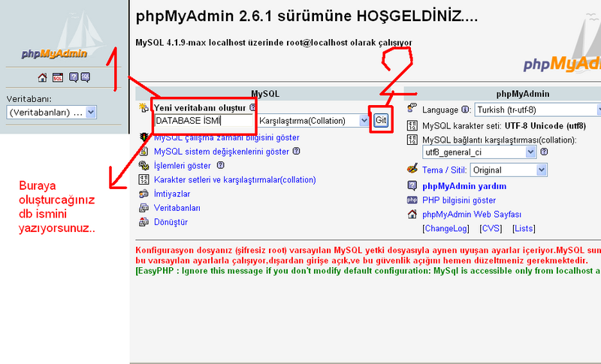Click the MySQL sistem değişkenleri row icon

(x=143, y=152)
